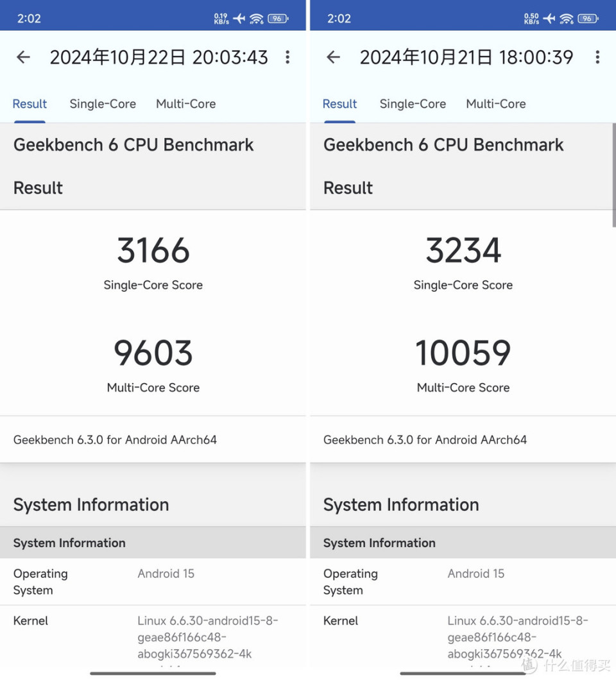The height and width of the screenshot is (680, 616).
Task: Switch to Single-Core tab on left screen
Action: pos(103,104)
